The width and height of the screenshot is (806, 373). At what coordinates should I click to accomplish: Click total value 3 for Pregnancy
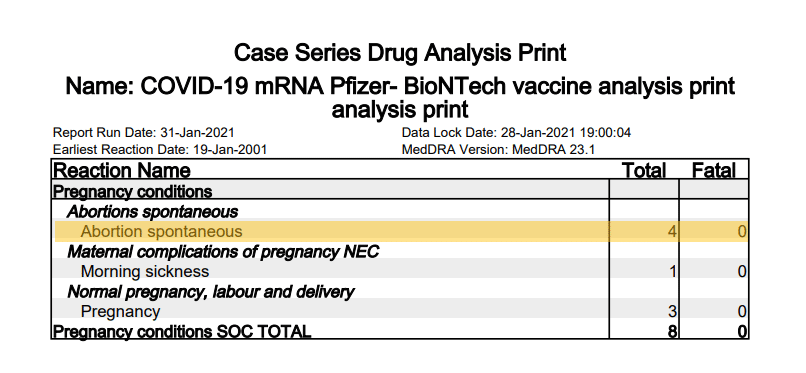click(x=672, y=311)
